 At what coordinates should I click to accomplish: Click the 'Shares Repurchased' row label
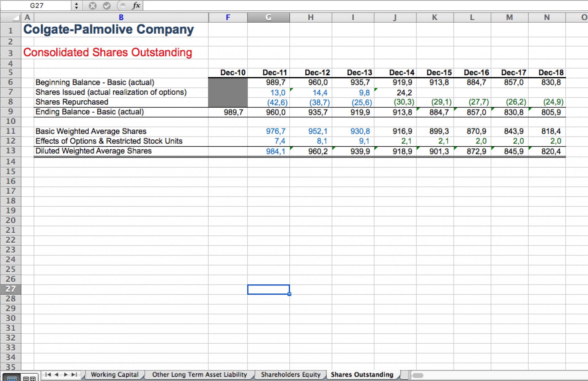(x=72, y=102)
